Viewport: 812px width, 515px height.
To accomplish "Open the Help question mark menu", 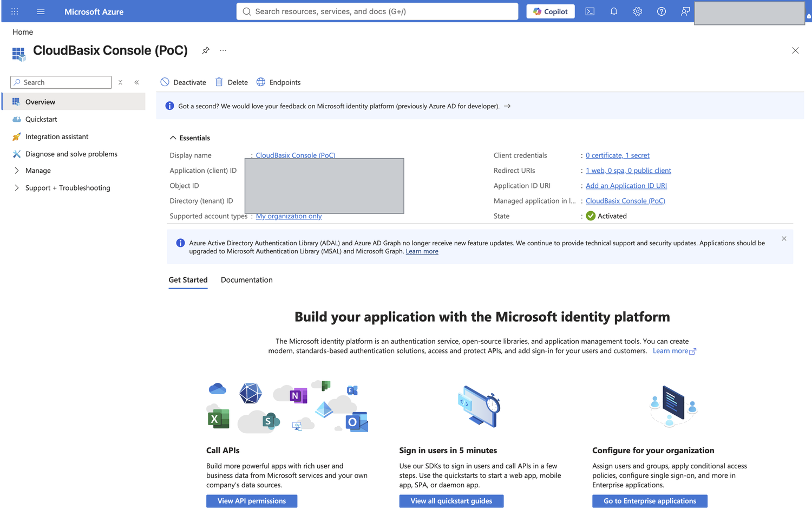I will 662,11.
